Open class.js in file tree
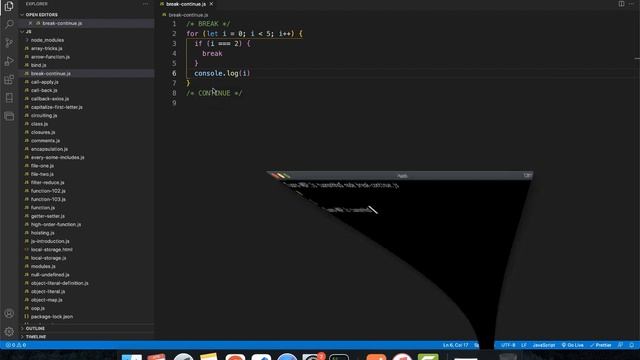 [x=40, y=124]
